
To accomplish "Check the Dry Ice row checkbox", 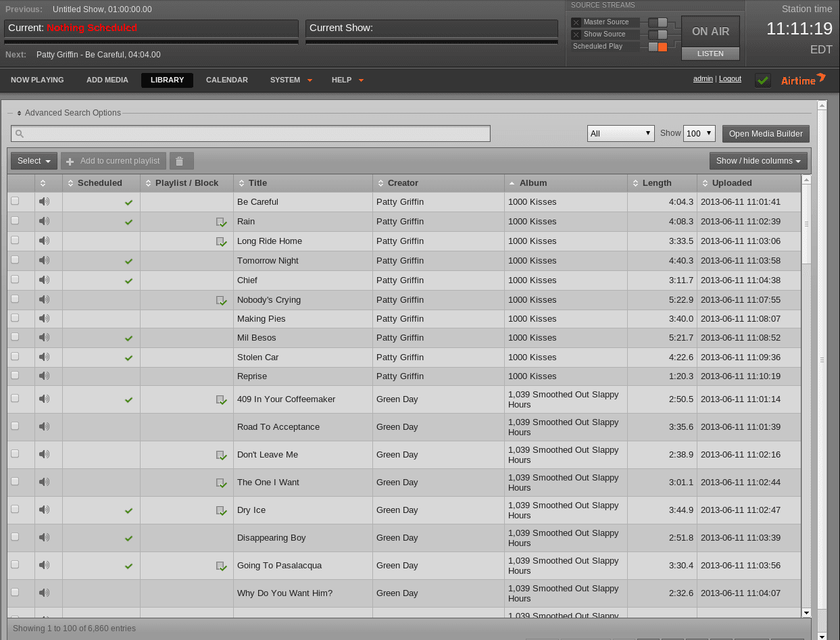I will 15,509.
